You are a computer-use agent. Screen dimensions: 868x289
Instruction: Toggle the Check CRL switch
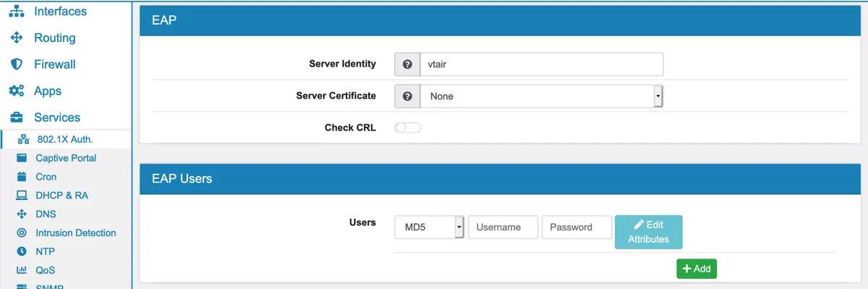pyautogui.click(x=408, y=128)
